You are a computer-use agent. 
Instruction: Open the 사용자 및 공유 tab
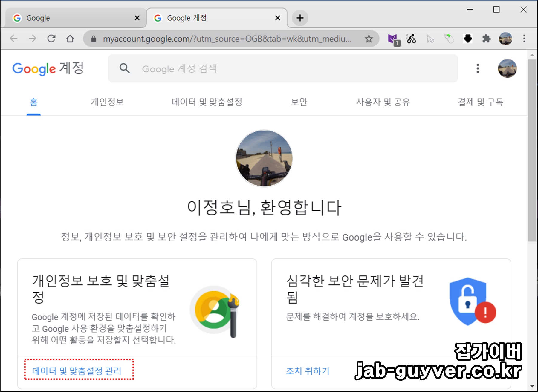coord(383,102)
